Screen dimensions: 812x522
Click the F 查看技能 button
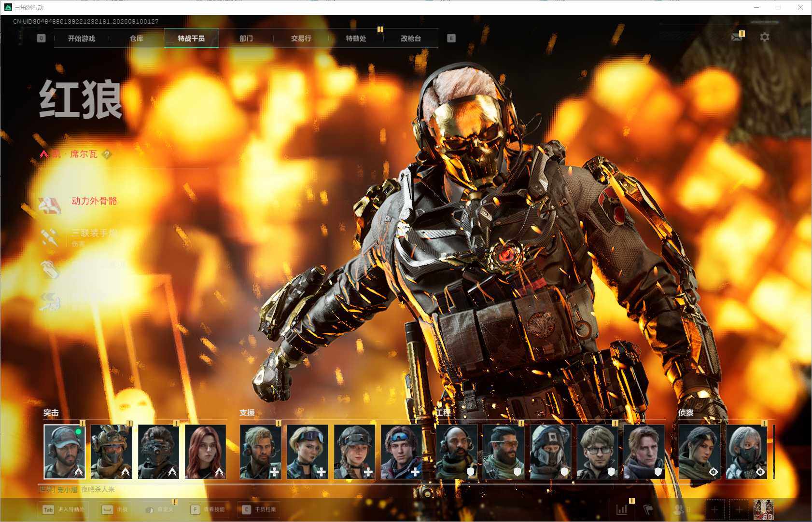(208, 509)
